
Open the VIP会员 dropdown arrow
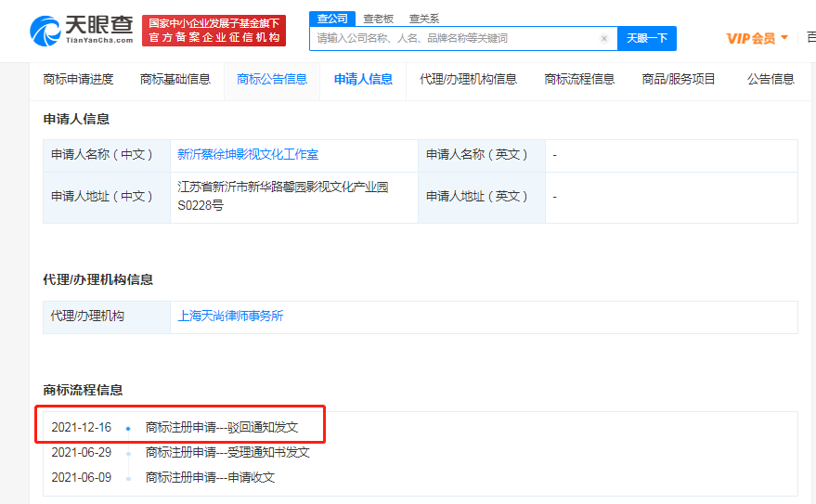784,37
